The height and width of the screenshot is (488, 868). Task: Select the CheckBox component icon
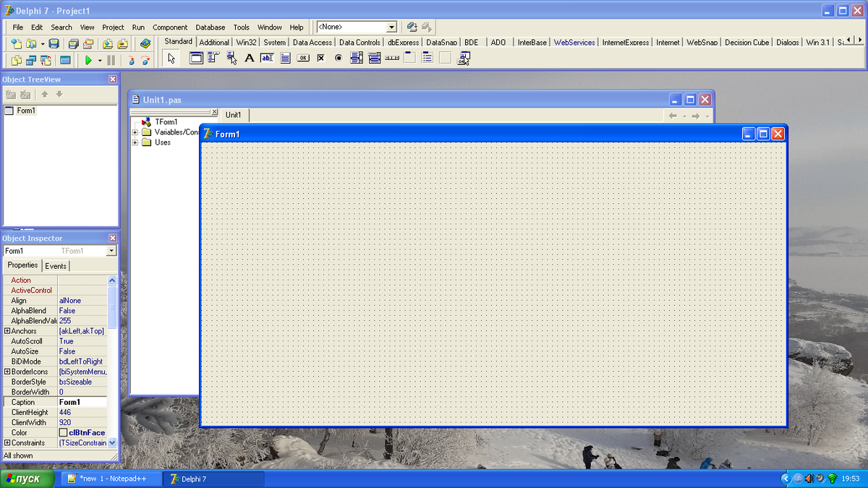coord(320,58)
